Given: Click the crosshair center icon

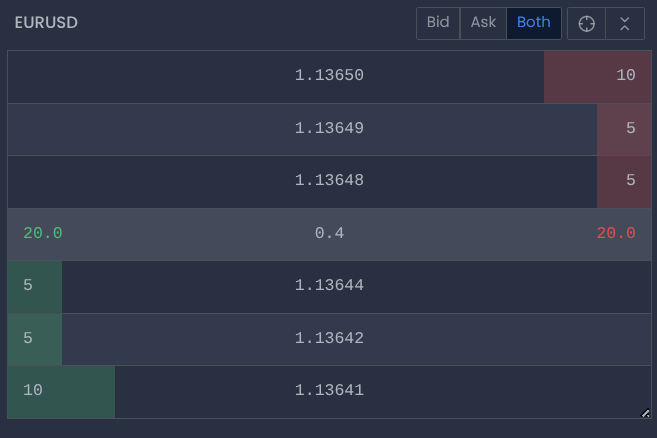Looking at the screenshot, I should point(586,23).
